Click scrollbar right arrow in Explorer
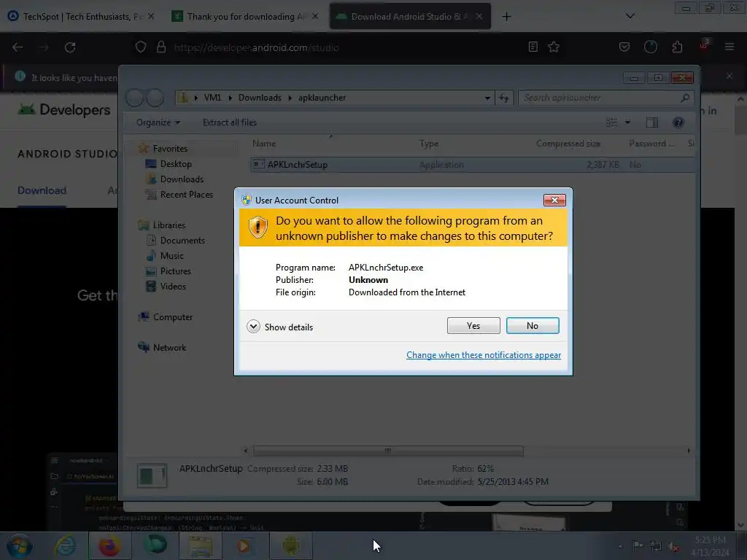 689,451
